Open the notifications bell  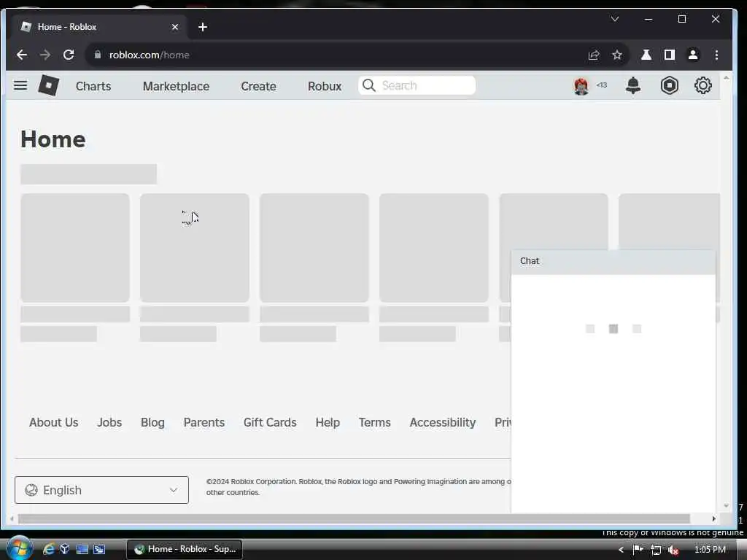coord(632,86)
